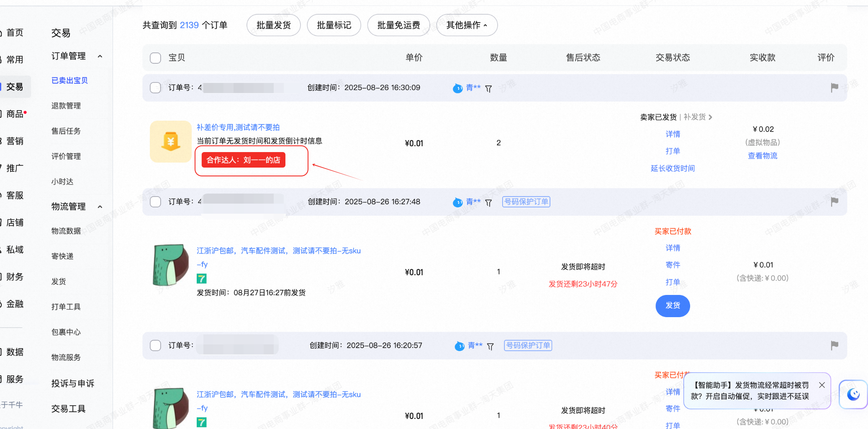Open the smart assistant floating icon
The image size is (868, 429).
click(x=853, y=394)
